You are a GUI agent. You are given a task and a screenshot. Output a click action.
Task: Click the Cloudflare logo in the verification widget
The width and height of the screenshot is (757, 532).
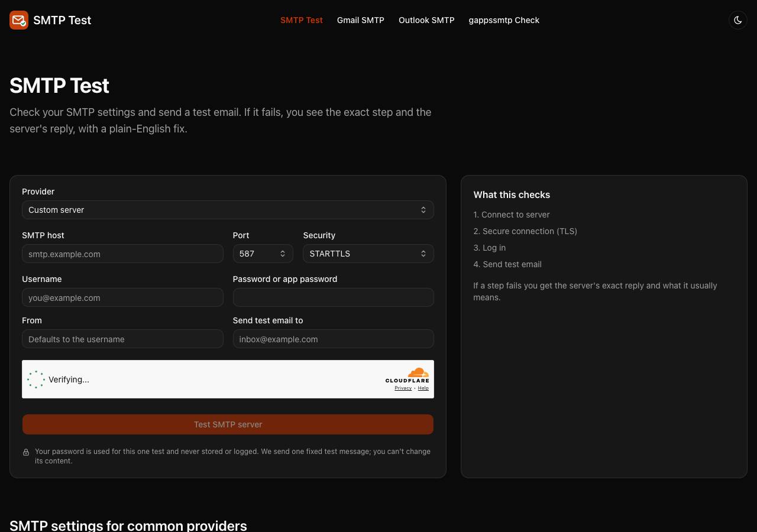click(407, 375)
